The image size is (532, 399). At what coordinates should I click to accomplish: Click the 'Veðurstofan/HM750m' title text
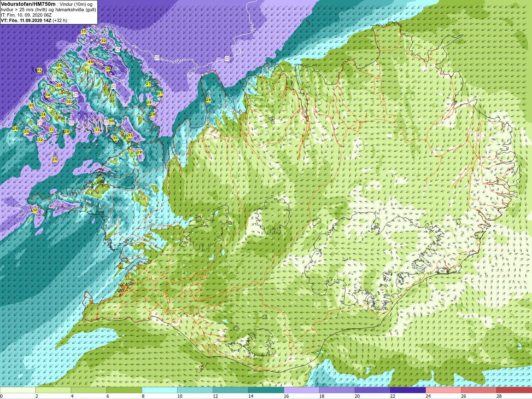28,4
